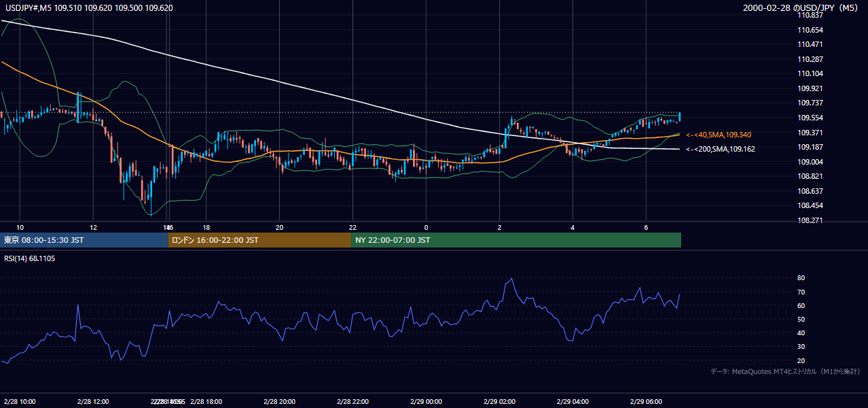Viewport: 868px width, 408px height.
Task: Select the NY 22:00-07:00 JST session bar
Action: 516,240
